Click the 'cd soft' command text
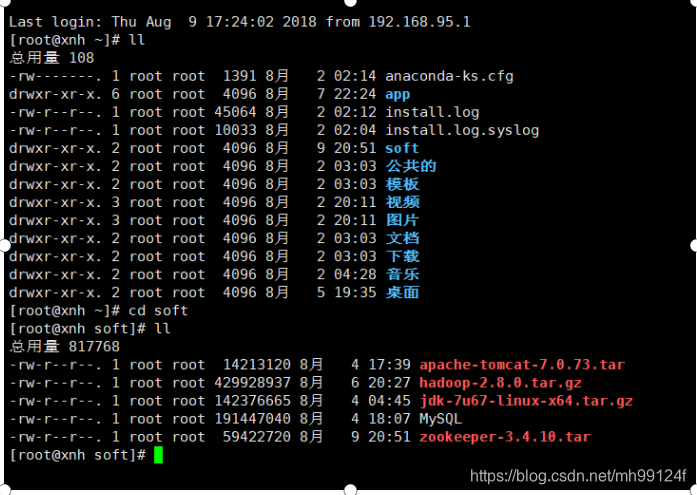The image size is (697, 495). tap(158, 311)
